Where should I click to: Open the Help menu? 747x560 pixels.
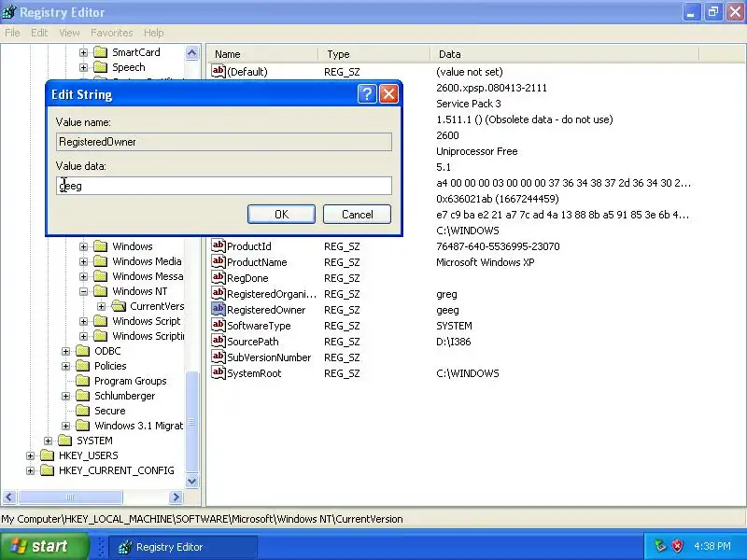point(153,33)
